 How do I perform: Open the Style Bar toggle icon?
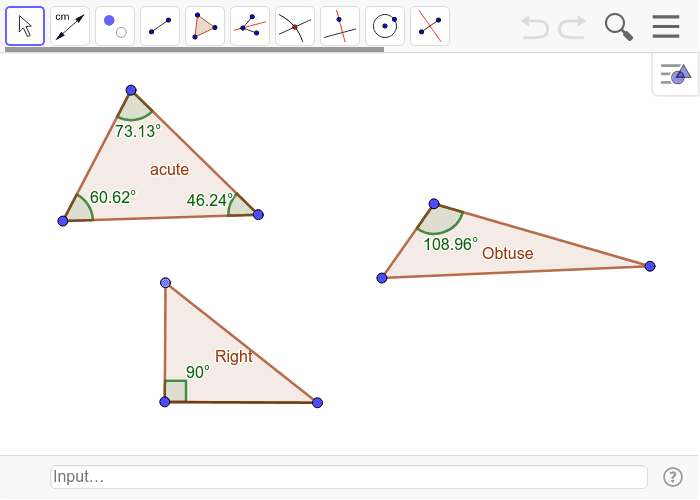click(x=675, y=74)
